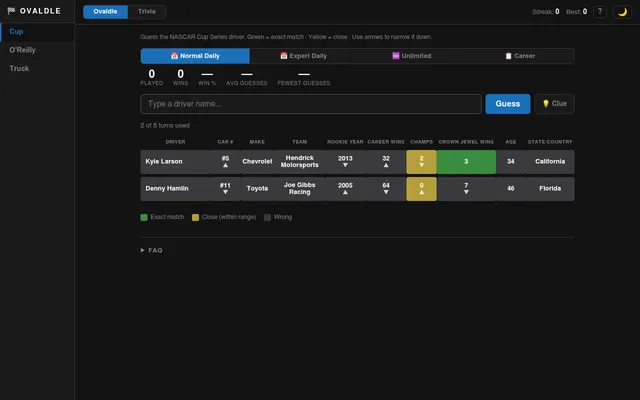Click Denny Hamlin's yellow Champs cell
The width and height of the screenshot is (640, 400).
click(421, 189)
